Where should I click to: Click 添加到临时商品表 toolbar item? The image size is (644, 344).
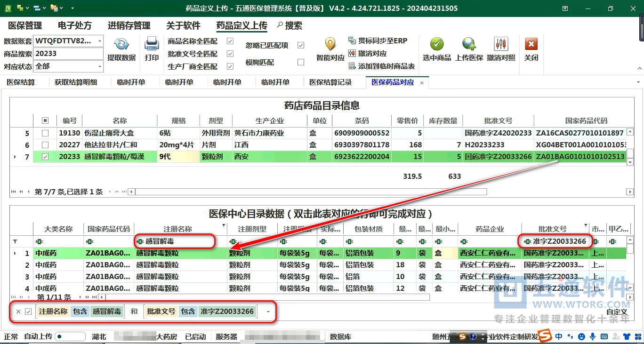click(x=381, y=66)
